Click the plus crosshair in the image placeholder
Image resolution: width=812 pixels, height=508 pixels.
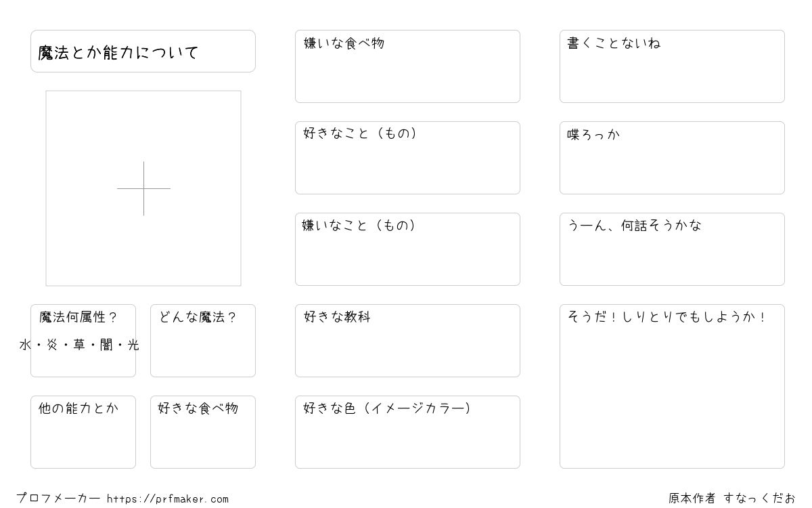tap(143, 188)
